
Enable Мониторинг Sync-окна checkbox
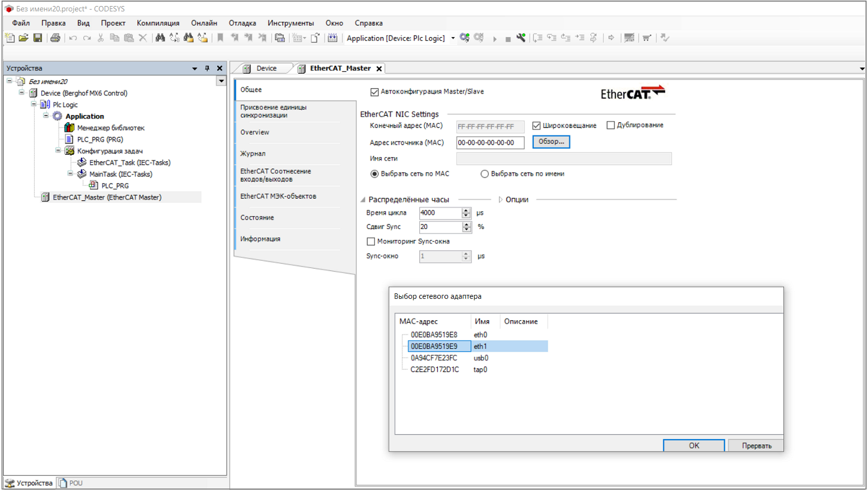pyautogui.click(x=371, y=241)
